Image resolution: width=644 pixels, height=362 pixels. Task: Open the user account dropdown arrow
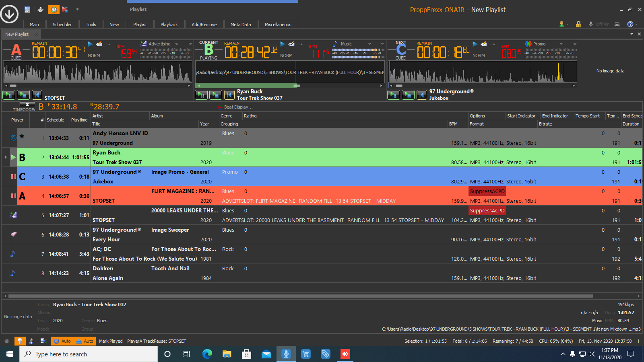click(568, 24)
